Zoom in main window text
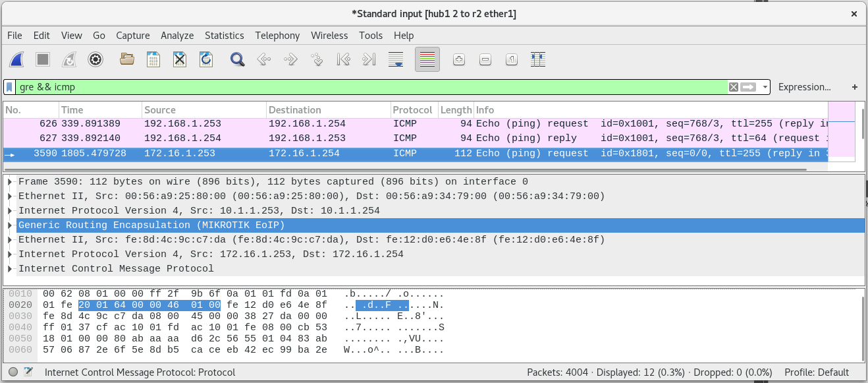Screen dimensions: 868x383 (x=459, y=60)
